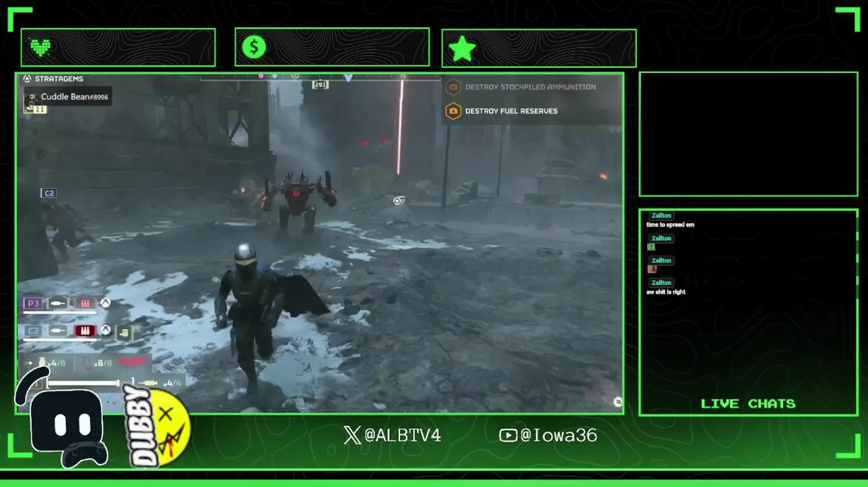This screenshot has width=868, height=487.
Task: Click the Stratagems controller icon
Action: (28, 79)
